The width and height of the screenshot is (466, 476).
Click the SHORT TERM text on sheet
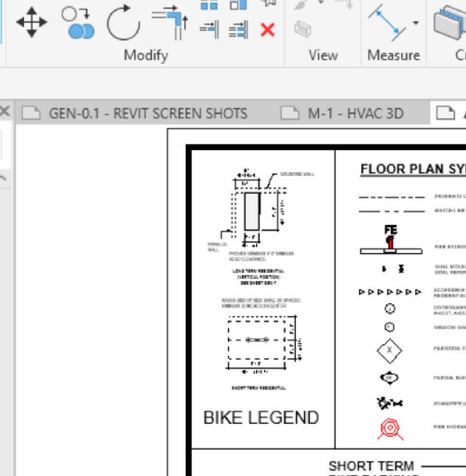(371, 466)
